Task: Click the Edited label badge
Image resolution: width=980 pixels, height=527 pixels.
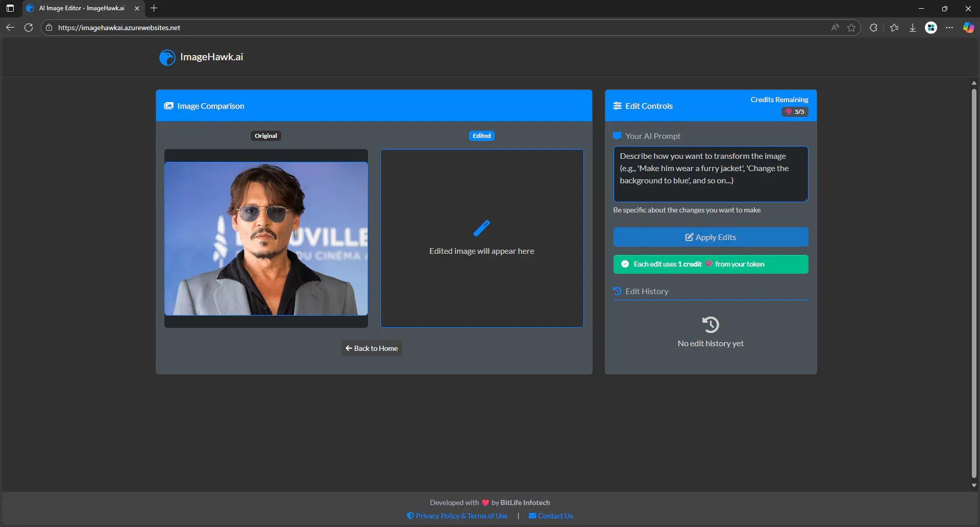Action: 482,136
